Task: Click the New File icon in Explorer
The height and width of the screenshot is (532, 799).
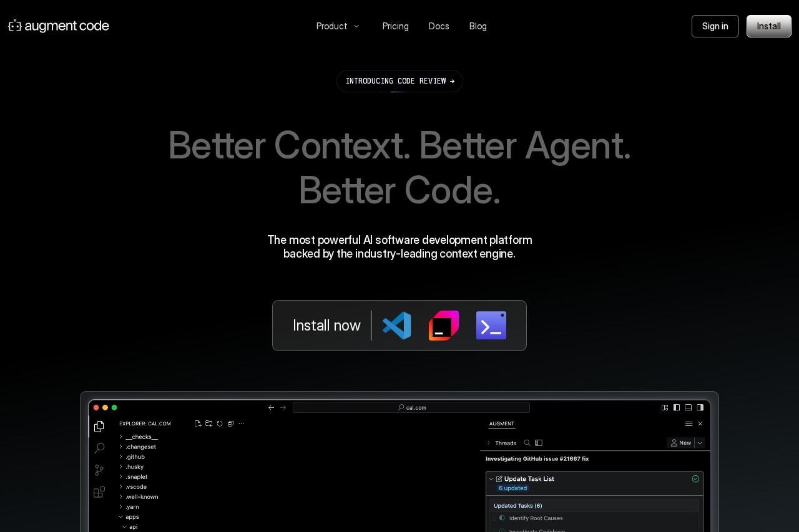Action: (198, 423)
